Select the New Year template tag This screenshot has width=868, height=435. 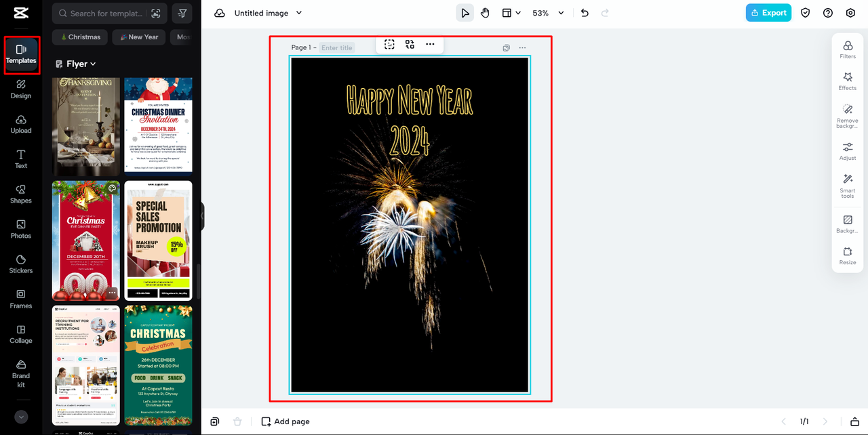coord(139,37)
